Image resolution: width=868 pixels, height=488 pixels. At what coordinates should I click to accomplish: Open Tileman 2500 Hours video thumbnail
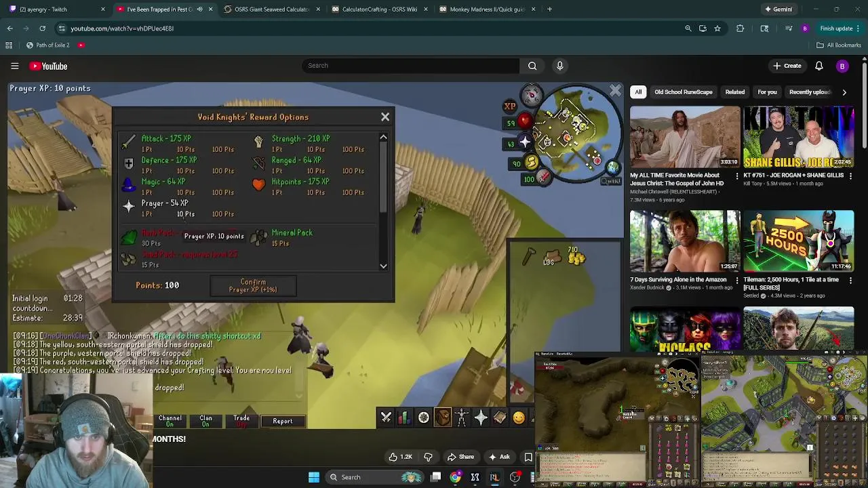tap(799, 240)
